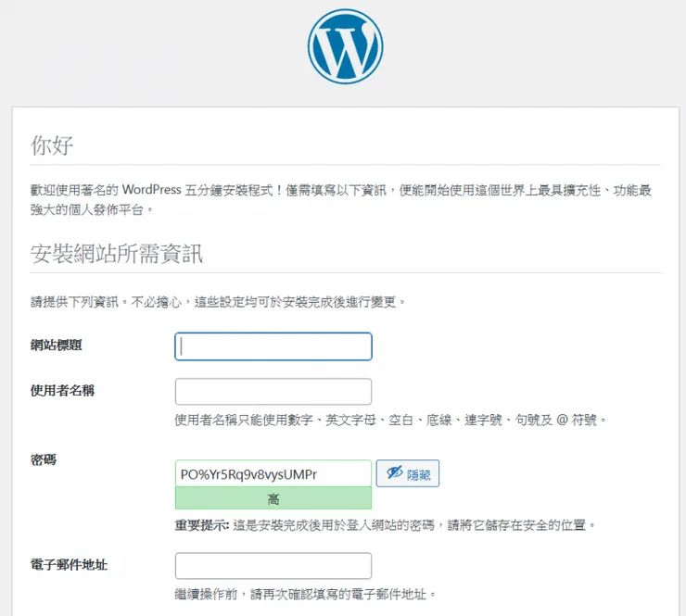
Task: Click the WordPress logo at the top
Action: 345,46
